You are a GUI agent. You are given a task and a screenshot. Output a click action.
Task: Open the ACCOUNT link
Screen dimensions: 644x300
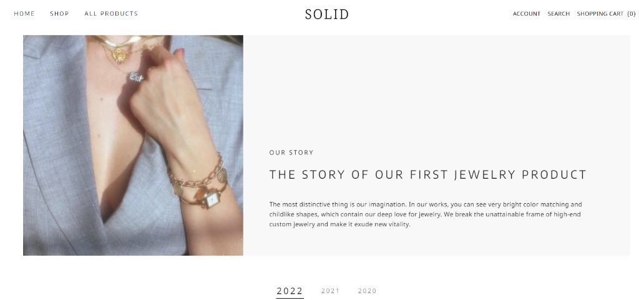point(527,14)
